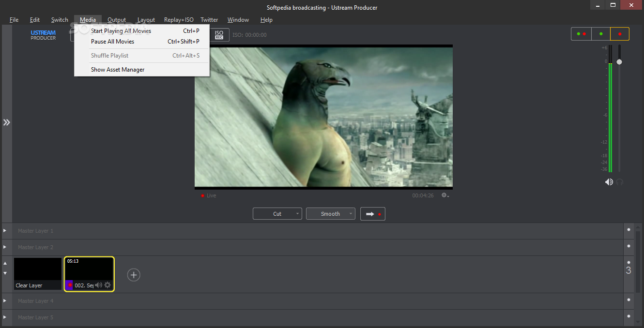Click the 00:04:26 elapsed time
The width and height of the screenshot is (644, 328).
(423, 195)
